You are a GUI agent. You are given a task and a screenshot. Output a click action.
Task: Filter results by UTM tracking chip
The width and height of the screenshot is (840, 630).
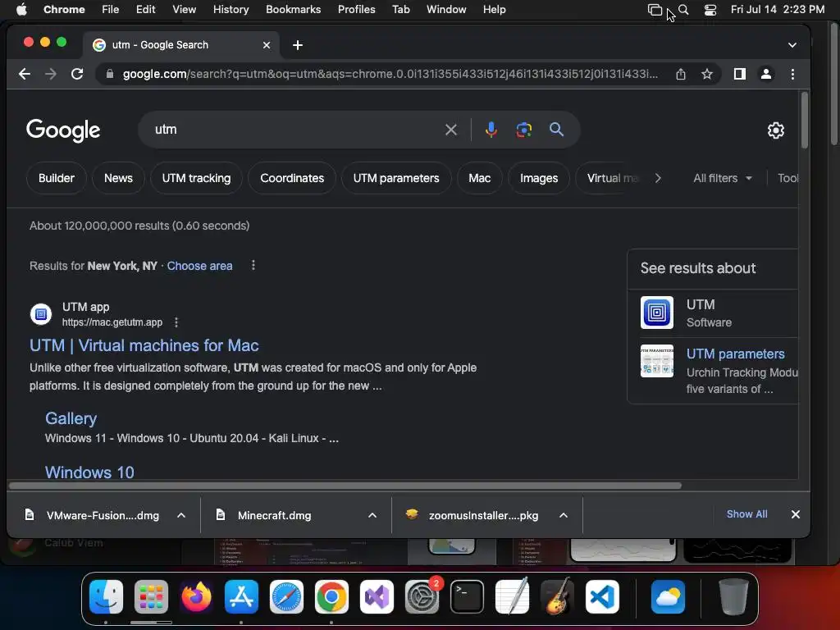pyautogui.click(x=196, y=178)
